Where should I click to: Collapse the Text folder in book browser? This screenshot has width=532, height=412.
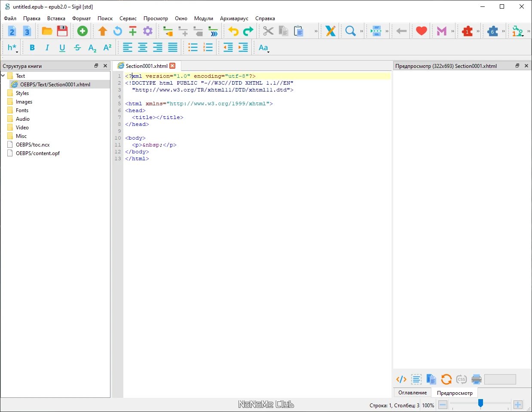click(3, 76)
